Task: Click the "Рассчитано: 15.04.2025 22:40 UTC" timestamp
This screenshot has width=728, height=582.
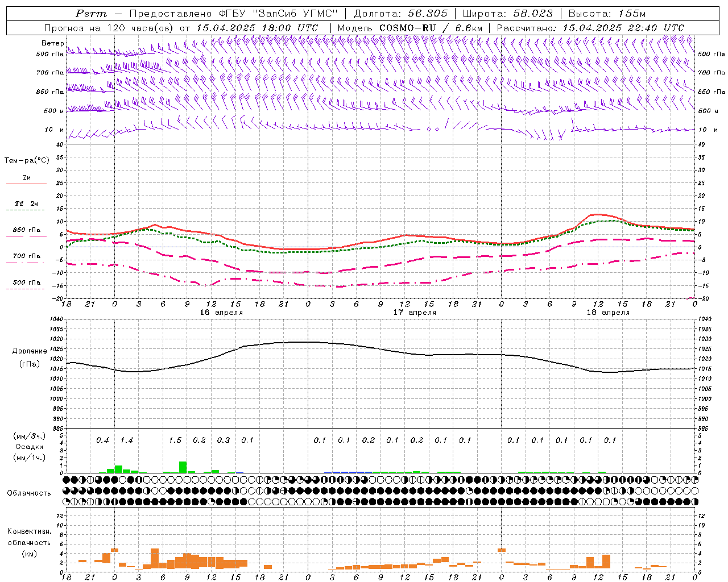Action: (x=590, y=28)
